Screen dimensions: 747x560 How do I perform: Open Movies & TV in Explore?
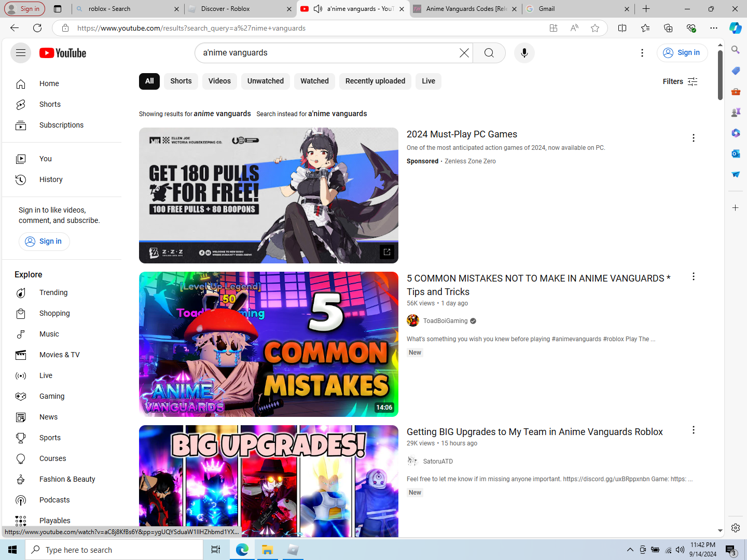[62, 355]
